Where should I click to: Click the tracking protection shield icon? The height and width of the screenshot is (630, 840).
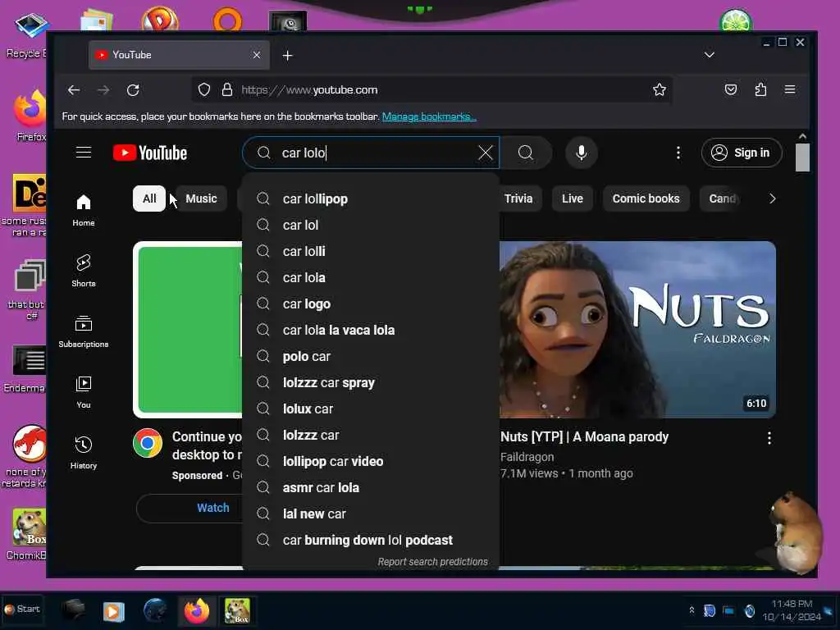click(204, 90)
